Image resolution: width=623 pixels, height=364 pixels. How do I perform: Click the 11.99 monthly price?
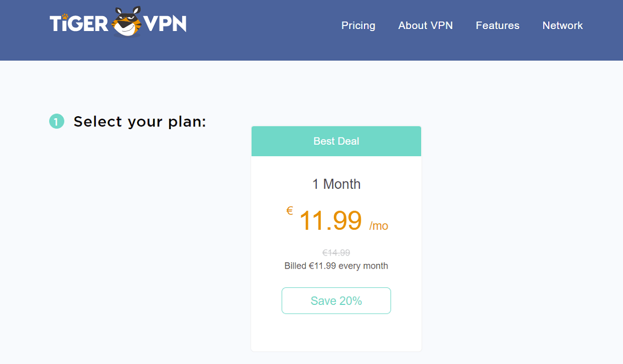coord(331,221)
